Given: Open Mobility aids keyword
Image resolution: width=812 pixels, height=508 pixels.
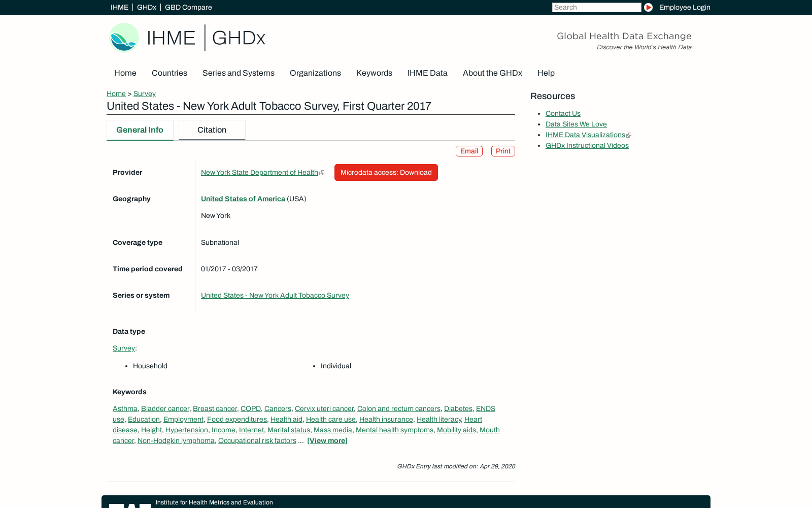Looking at the screenshot, I should 456,430.
